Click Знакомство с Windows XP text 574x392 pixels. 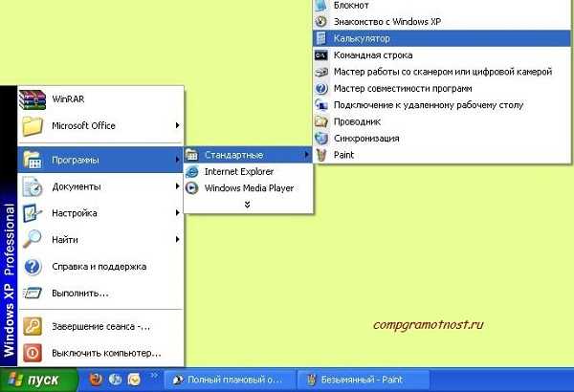pyautogui.click(x=387, y=22)
